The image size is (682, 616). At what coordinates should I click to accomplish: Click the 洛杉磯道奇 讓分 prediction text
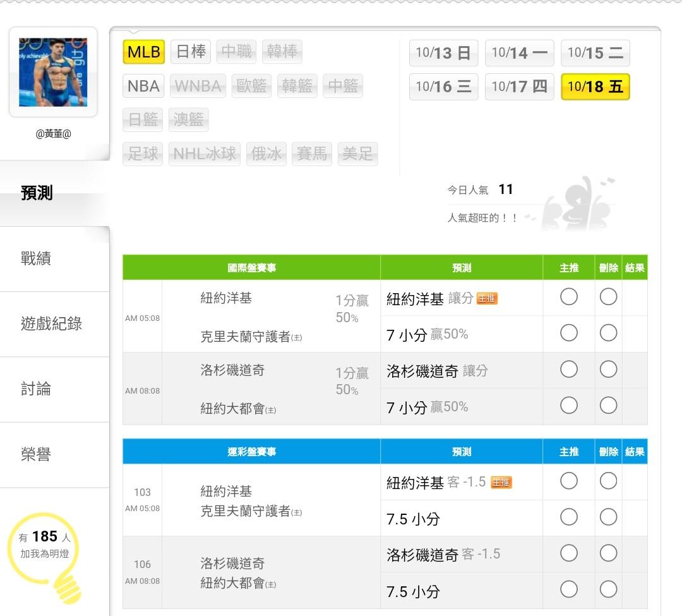(437, 371)
